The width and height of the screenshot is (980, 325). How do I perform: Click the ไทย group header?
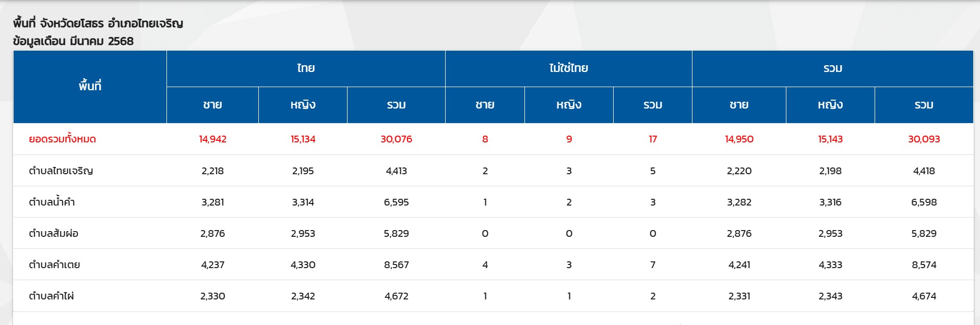point(306,68)
